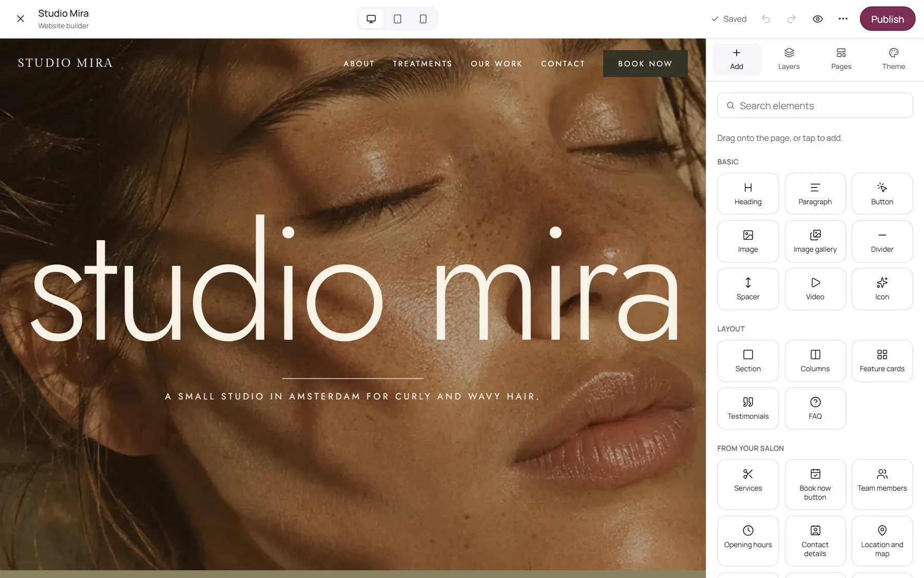924x578 pixels.
Task: Add a Button element from Basic
Action: pyautogui.click(x=881, y=194)
